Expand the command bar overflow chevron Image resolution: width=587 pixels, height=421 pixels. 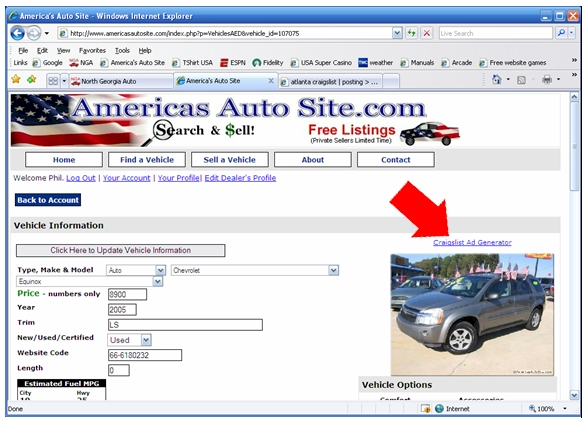[x=574, y=75]
